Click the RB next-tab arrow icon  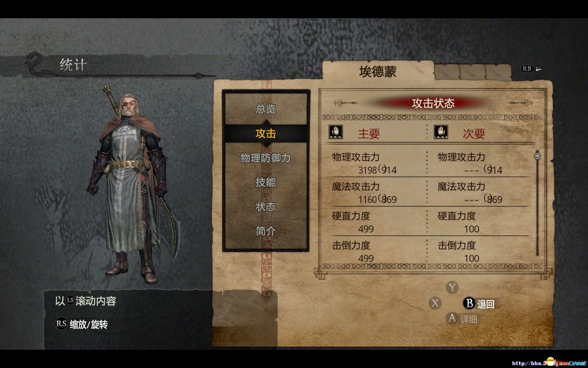532,69
